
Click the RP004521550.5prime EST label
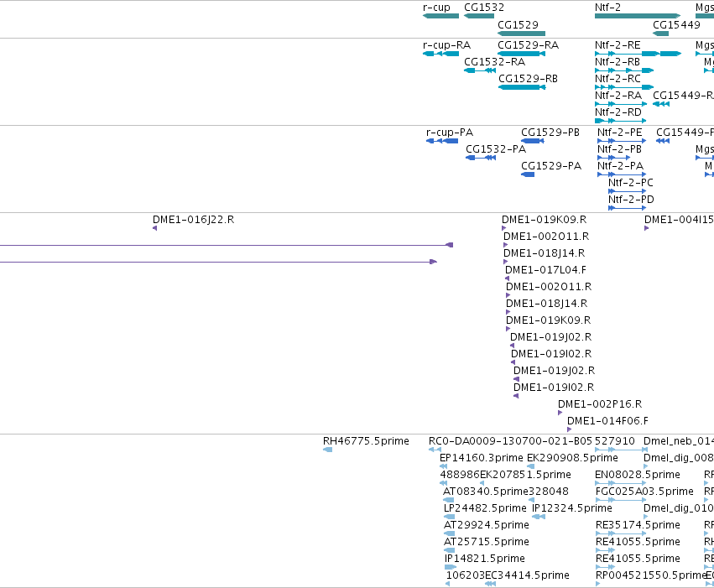pyautogui.click(x=651, y=575)
